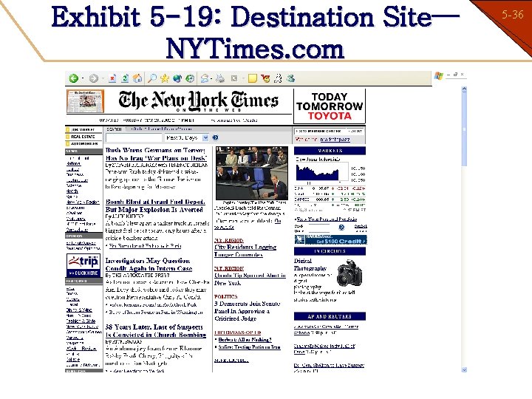Click the vertical scrollbar thumb
532x399 pixels.
point(464,129)
